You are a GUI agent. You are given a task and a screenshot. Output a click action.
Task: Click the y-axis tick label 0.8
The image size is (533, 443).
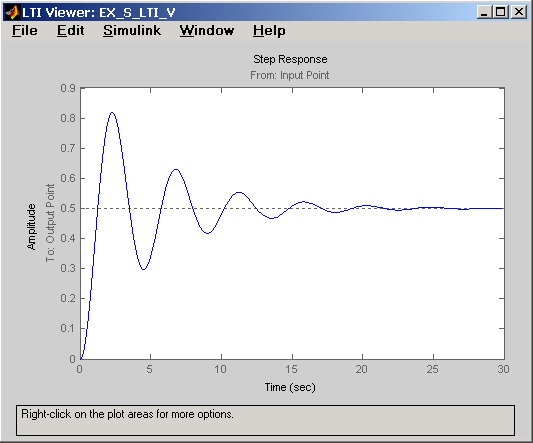point(68,118)
